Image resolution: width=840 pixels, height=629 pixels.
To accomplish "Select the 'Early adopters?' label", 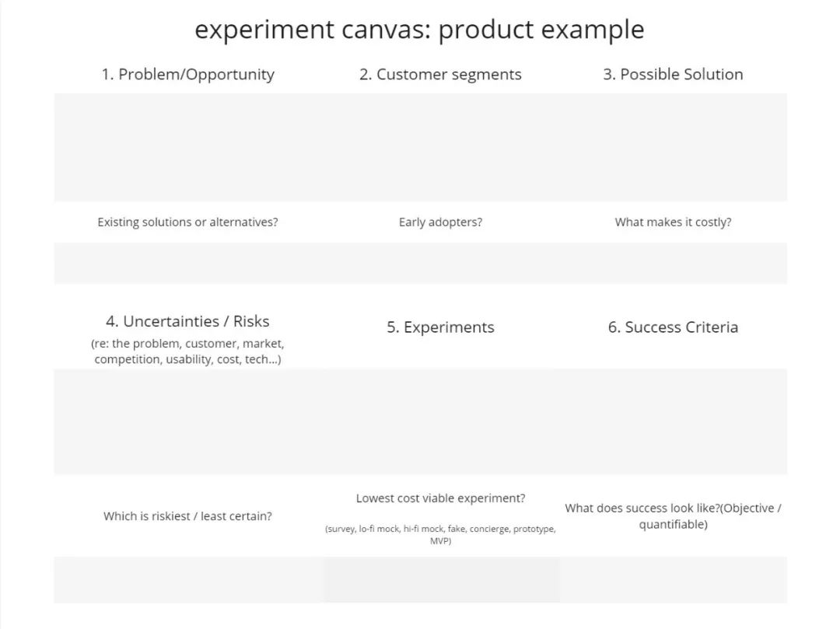I will tap(440, 222).
